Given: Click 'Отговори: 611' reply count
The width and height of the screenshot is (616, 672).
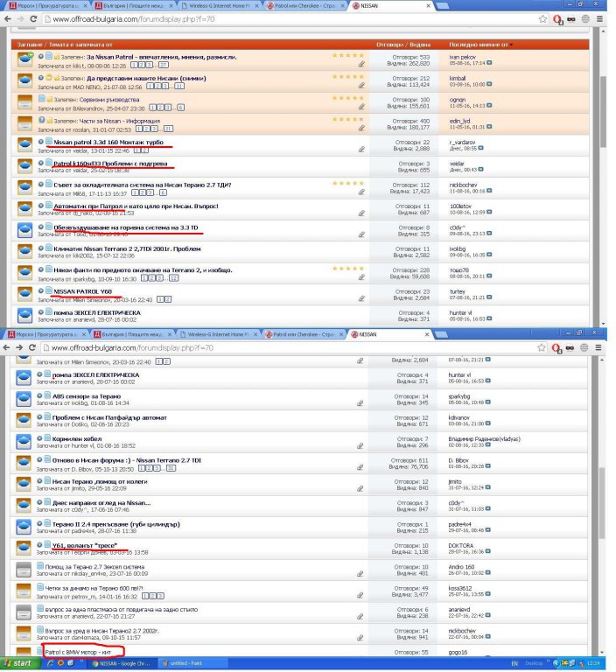Looking at the screenshot, I should click(409, 461).
